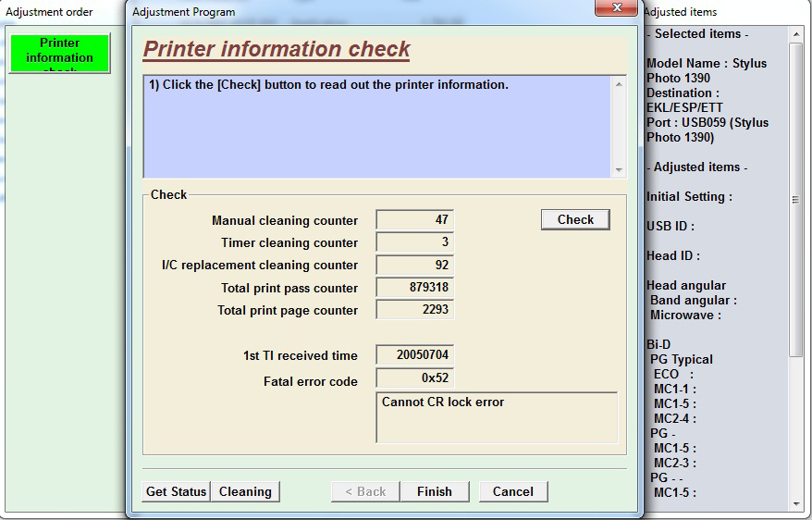This screenshot has width=812, height=520.
Task: Click the Total print pass counter field
Action: tap(414, 288)
